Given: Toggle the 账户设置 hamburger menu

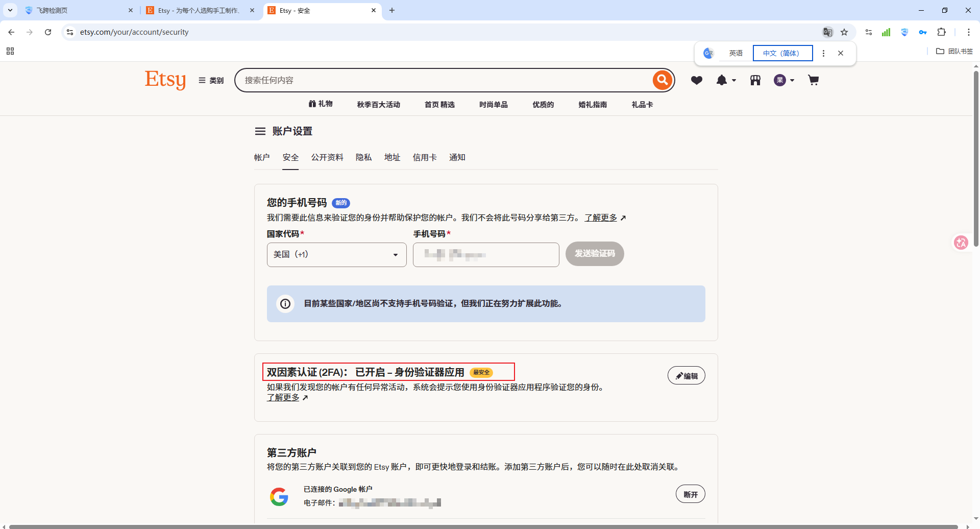Looking at the screenshot, I should pyautogui.click(x=260, y=131).
